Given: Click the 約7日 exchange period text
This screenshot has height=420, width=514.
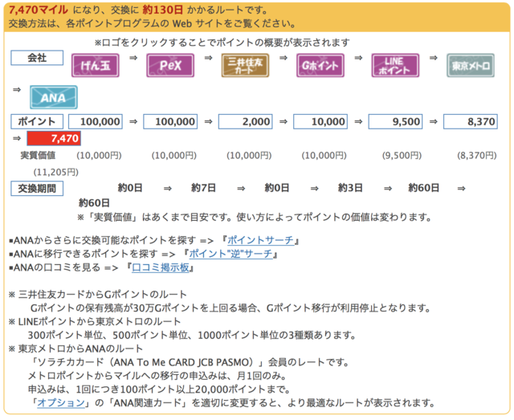Looking at the screenshot, I should 203,188.
